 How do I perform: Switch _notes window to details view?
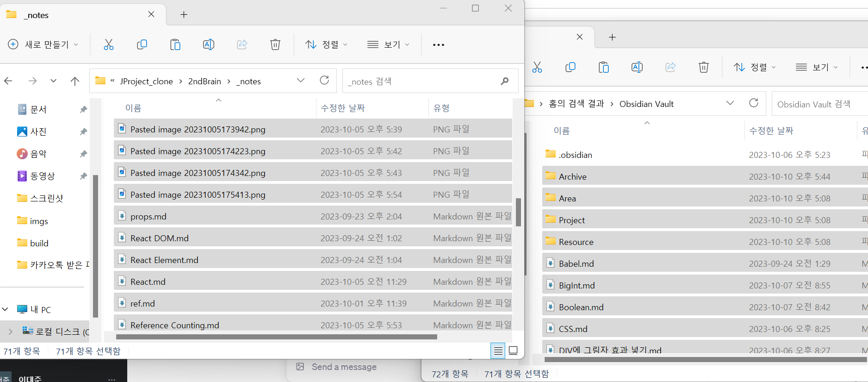(x=498, y=351)
